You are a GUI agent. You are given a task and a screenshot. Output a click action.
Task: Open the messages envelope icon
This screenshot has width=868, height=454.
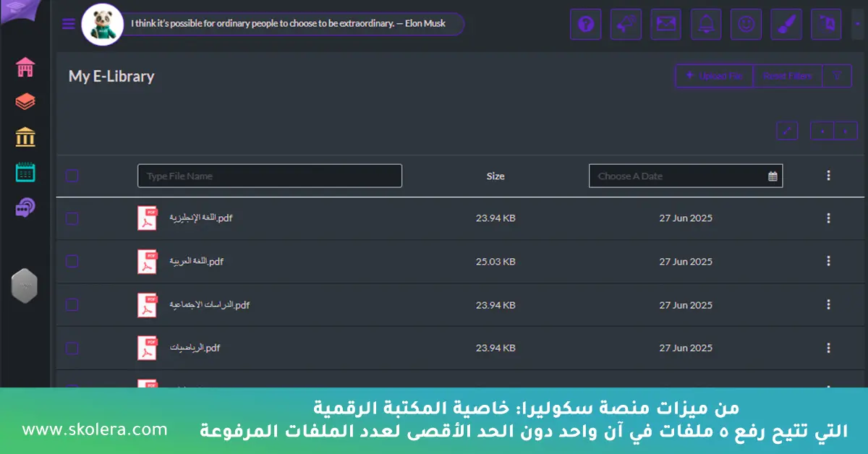click(x=665, y=25)
